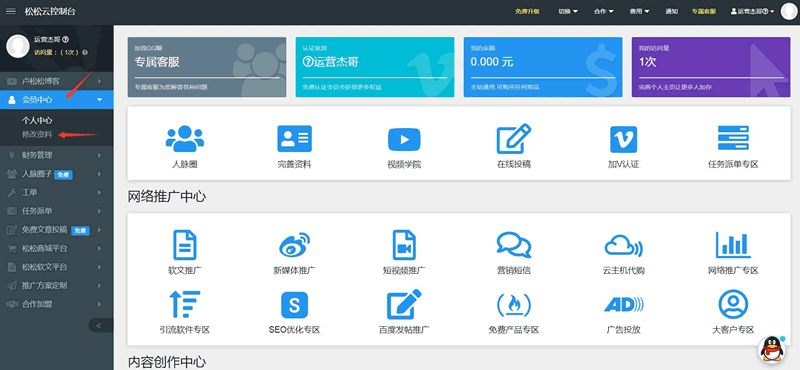Open the 人脉圈 icon
This screenshot has height=370, width=800.
click(185, 139)
